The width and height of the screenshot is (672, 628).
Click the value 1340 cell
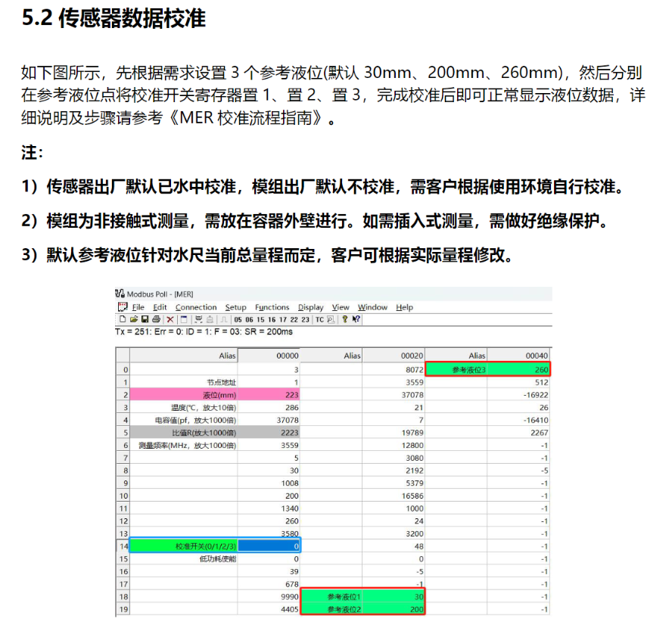tap(269, 508)
